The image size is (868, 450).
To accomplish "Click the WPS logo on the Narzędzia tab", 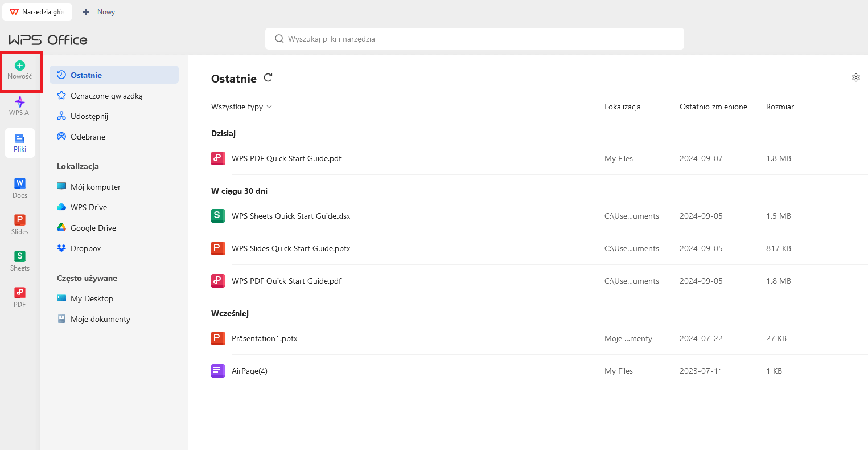I will [14, 12].
